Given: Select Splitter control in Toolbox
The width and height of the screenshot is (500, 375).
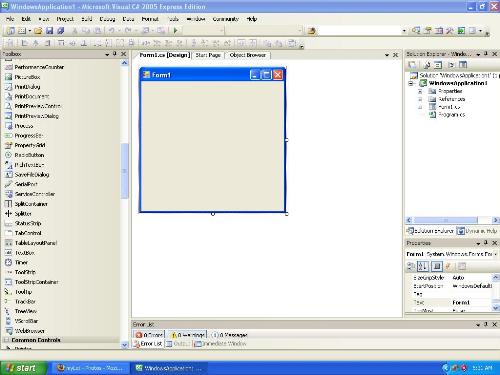Looking at the screenshot, I should coord(23,214).
